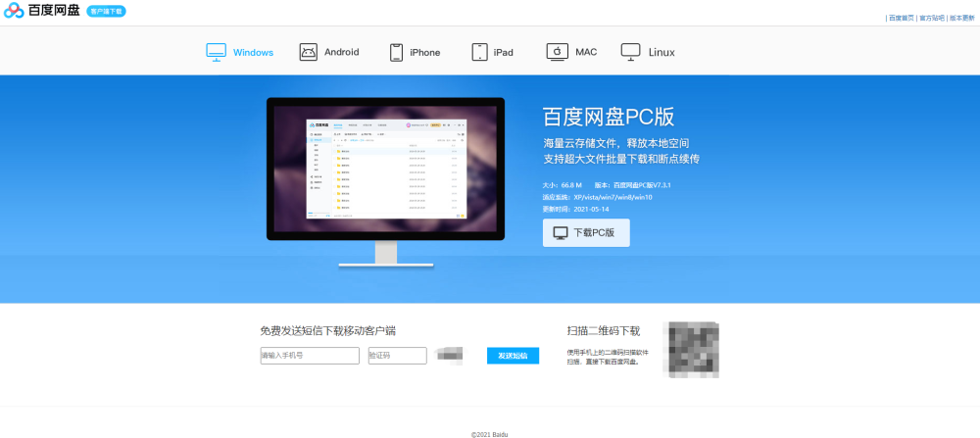The height and width of the screenshot is (438, 980).
Task: Click the XP/vista/win7/win8/win10 system text
Action: 613,197
